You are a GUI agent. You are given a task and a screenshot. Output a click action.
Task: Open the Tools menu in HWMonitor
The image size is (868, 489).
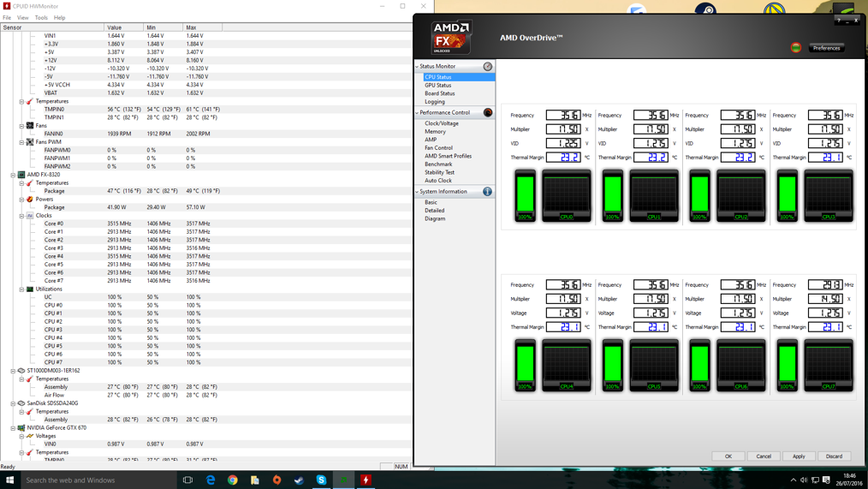pos(41,18)
